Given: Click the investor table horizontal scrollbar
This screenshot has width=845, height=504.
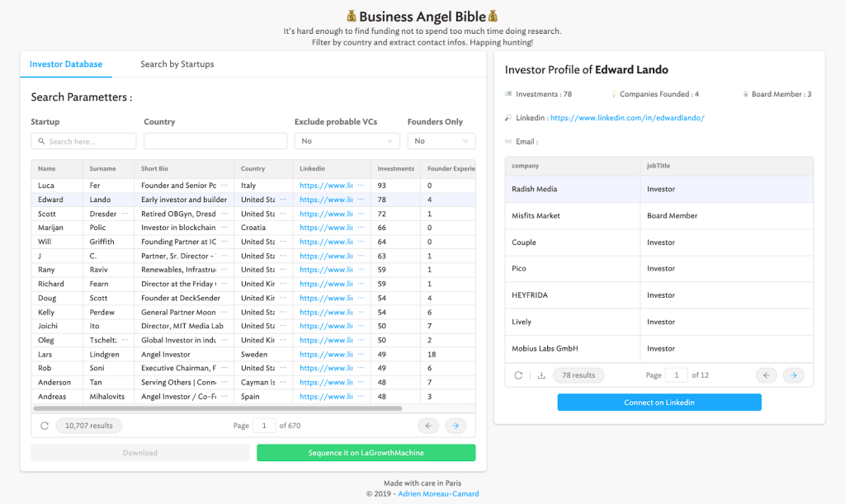Looking at the screenshot, I should (218, 408).
